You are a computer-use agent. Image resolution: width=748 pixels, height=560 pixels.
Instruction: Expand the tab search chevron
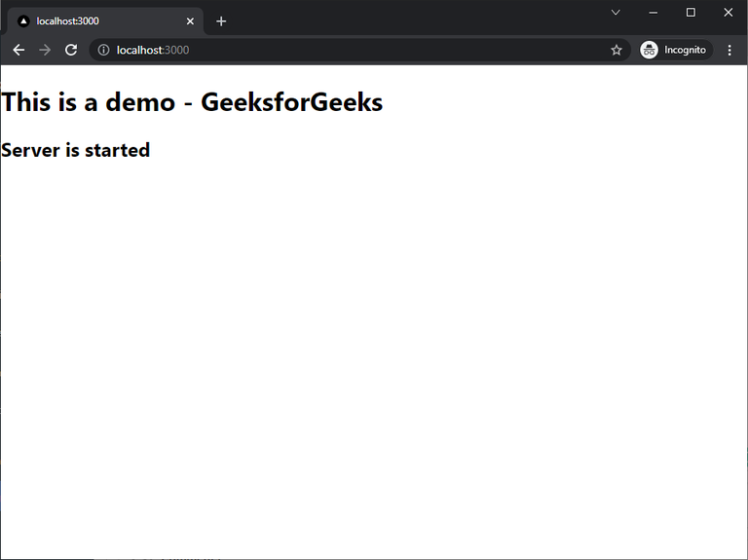(x=616, y=13)
